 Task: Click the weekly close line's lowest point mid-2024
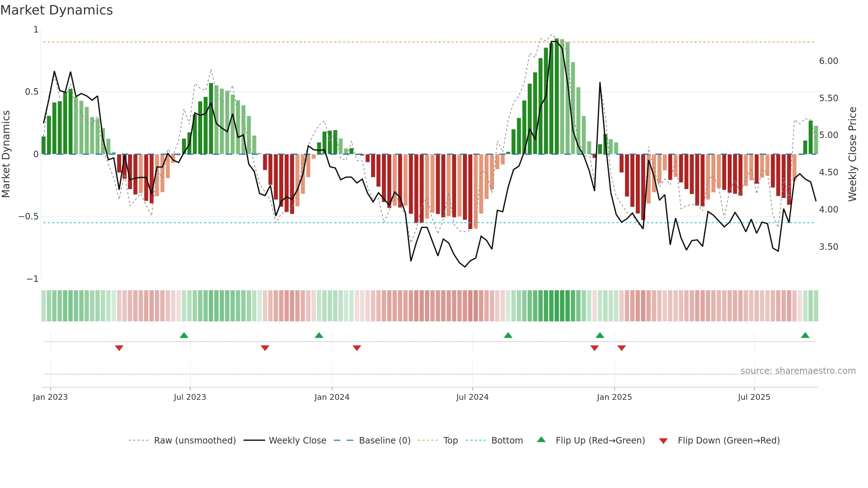(x=465, y=267)
